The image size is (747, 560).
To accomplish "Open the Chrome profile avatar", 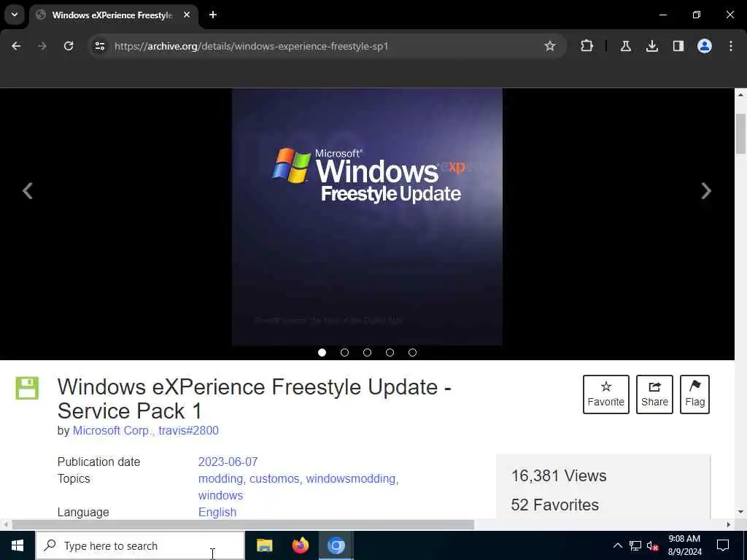I will pos(705,46).
